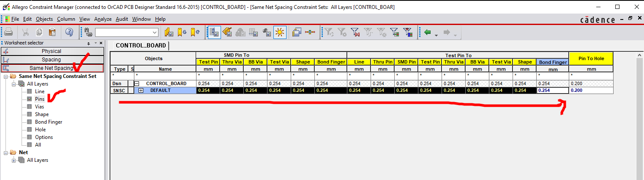Screen dimensions: 644x180
Task: Pin the Worksheet selector panel
Action: [89, 43]
